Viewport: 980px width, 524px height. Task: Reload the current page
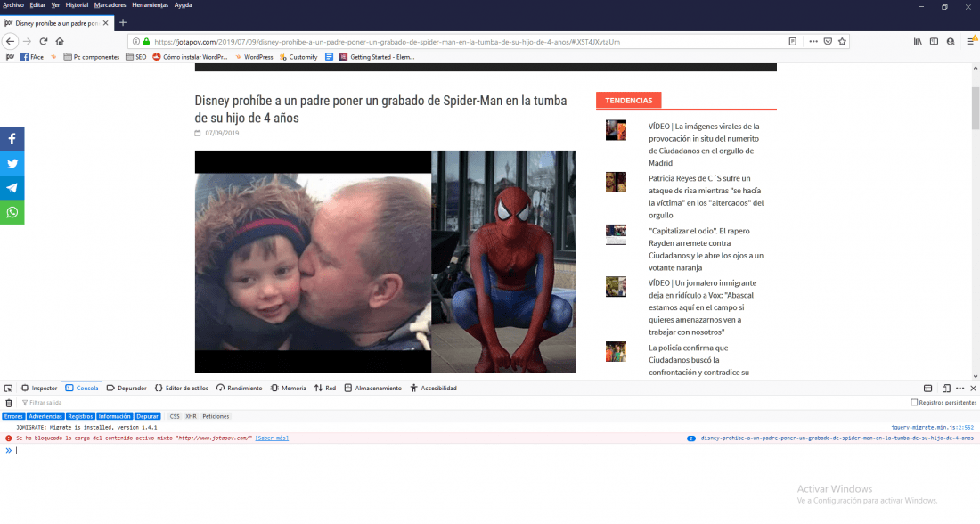[x=43, y=41]
